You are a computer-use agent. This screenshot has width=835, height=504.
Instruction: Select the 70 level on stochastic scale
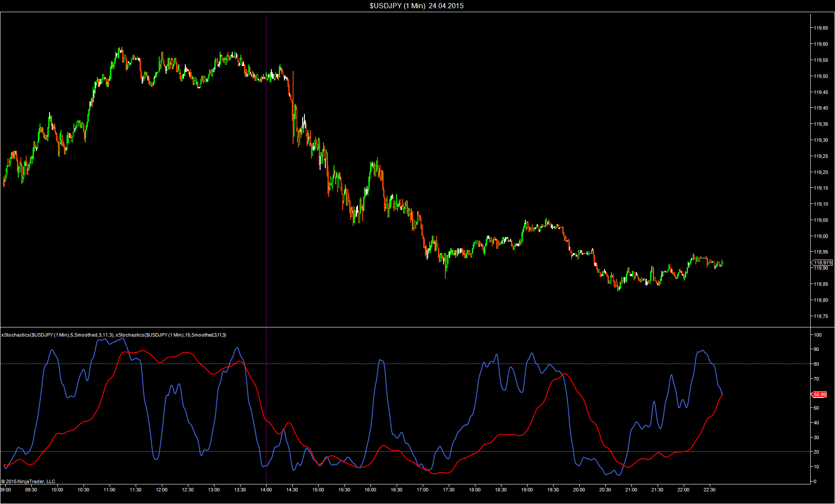(816, 379)
